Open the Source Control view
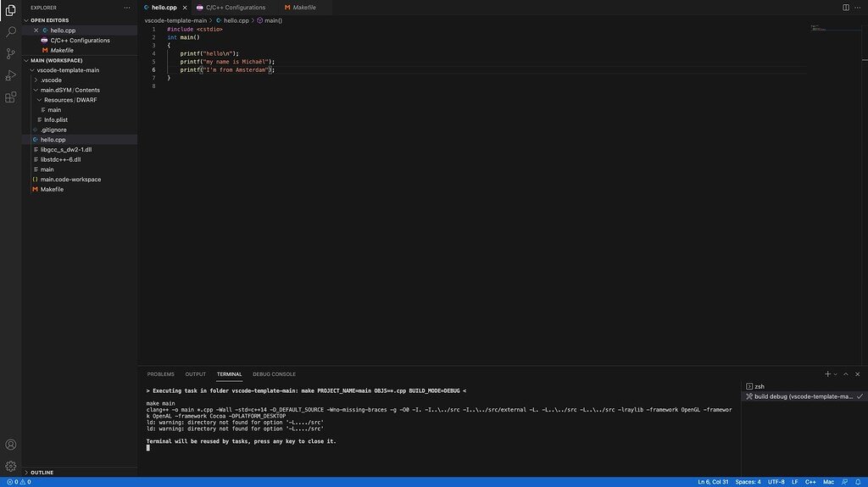 point(10,53)
